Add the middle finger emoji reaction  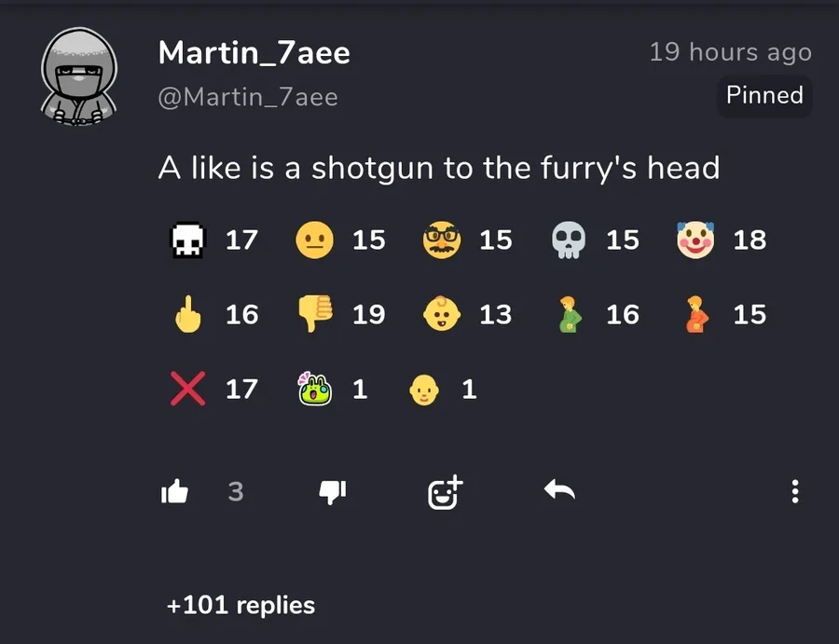[x=213, y=314]
